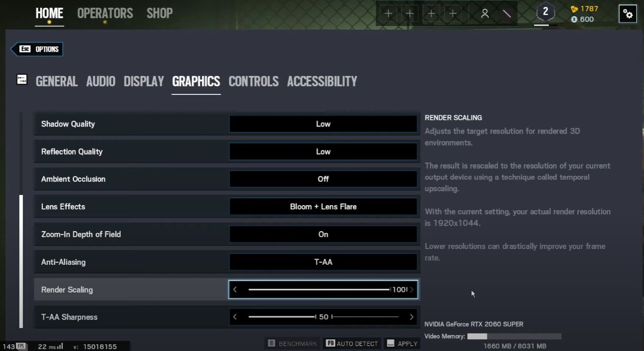Click the renown currency icon 1787
Viewport: 644px width, 351px height.
(575, 9)
